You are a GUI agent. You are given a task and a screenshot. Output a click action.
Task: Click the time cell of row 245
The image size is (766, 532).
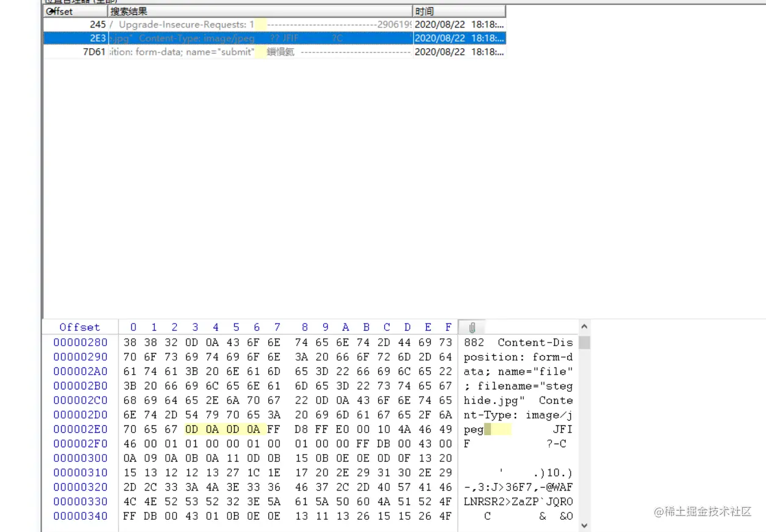459,24
